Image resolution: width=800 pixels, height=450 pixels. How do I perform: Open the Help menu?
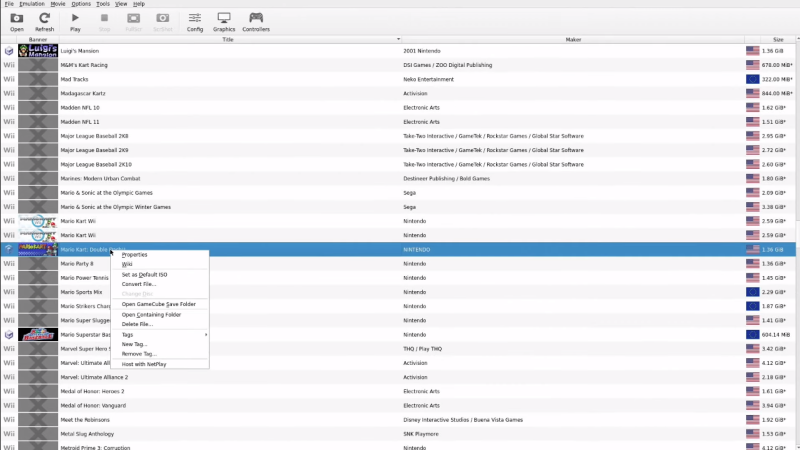[x=139, y=4]
